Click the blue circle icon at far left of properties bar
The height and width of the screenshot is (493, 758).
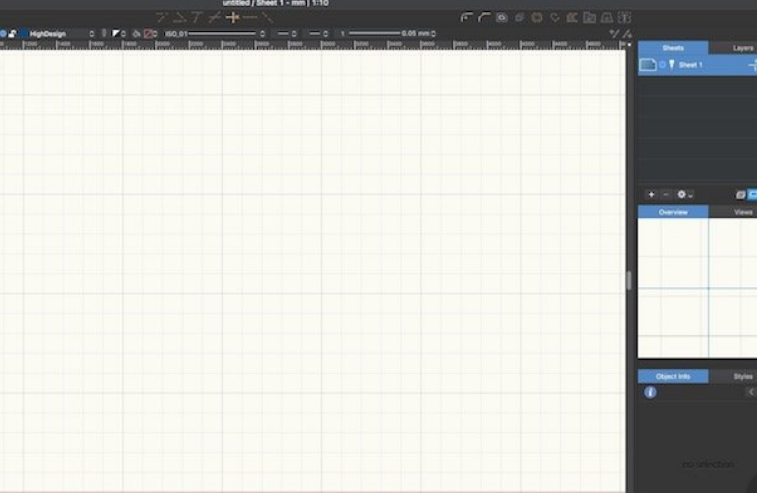2,34
